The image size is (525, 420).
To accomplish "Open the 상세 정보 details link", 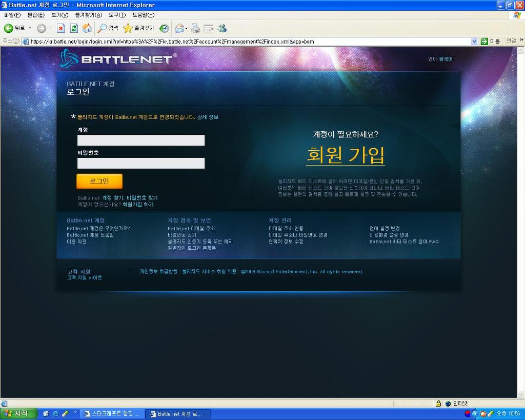I will 208,117.
